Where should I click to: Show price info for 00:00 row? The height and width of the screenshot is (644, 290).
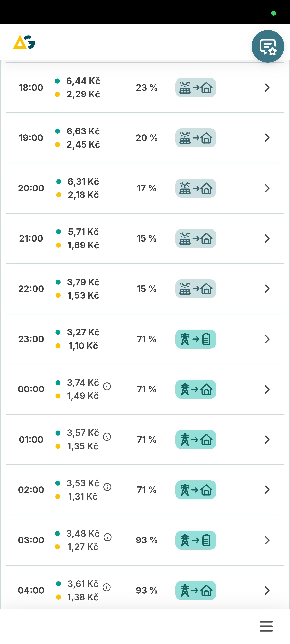[x=107, y=386]
